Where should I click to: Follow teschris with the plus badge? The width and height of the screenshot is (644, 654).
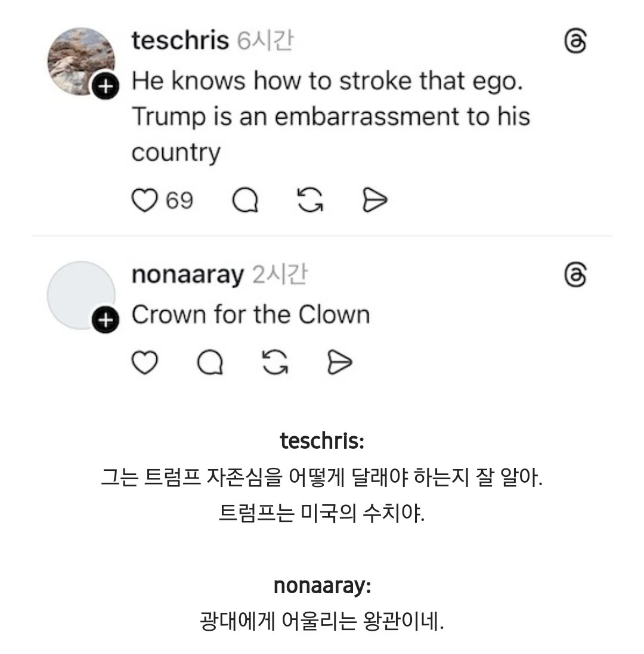[x=105, y=88]
